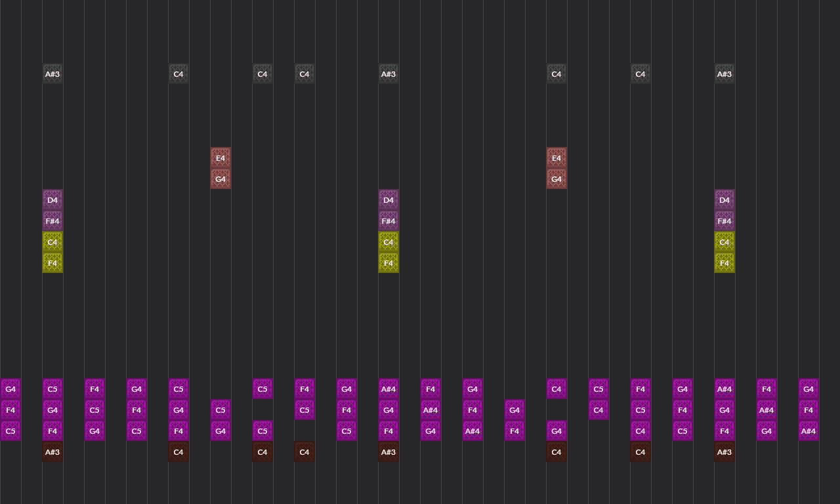Viewport: 840px width, 504px height.
Task: Click the middle purple F#4 note block
Action: tap(388, 221)
